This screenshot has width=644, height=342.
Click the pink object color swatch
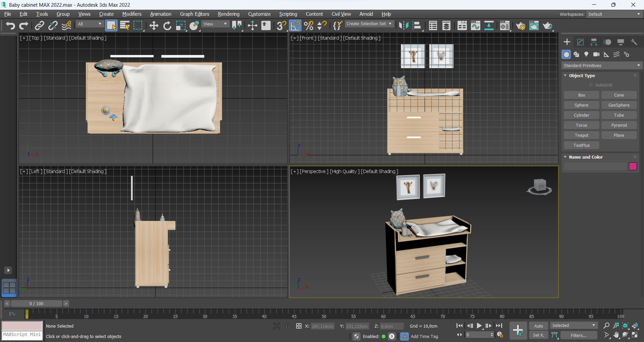pyautogui.click(x=633, y=166)
